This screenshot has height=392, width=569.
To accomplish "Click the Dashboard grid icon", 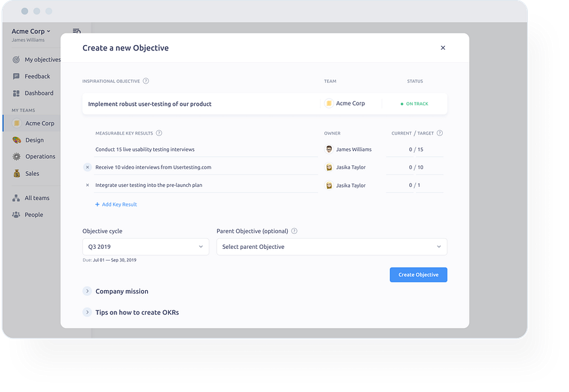I will tap(16, 93).
